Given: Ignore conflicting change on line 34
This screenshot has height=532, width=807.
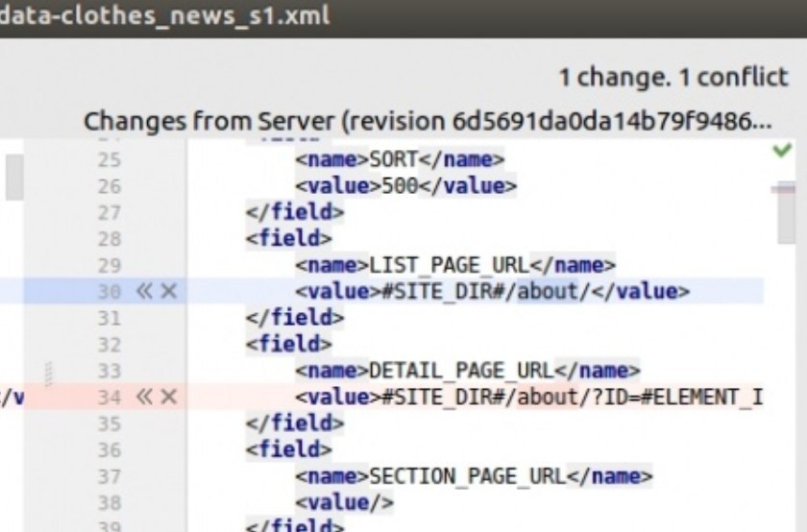Looking at the screenshot, I should pyautogui.click(x=169, y=397).
